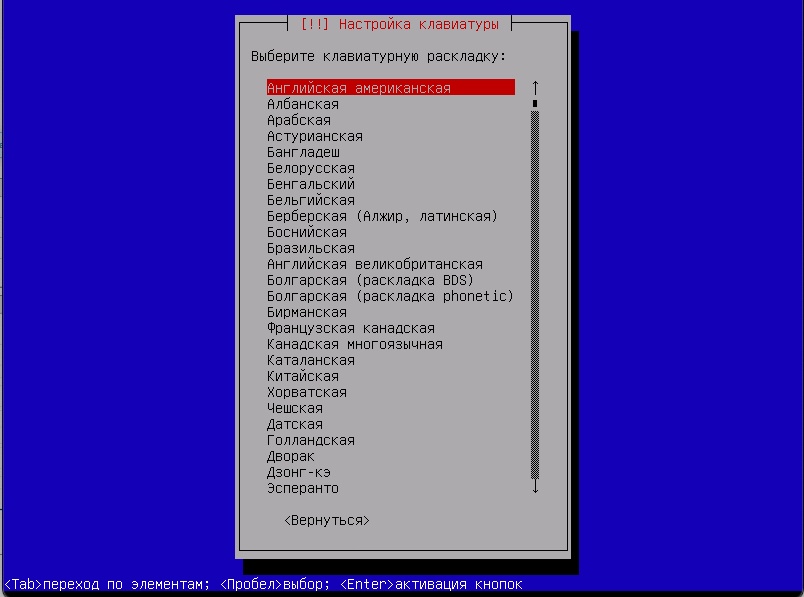This screenshot has height=597, width=804.
Task: Select Английская американская keyboard layout
Action: point(359,88)
